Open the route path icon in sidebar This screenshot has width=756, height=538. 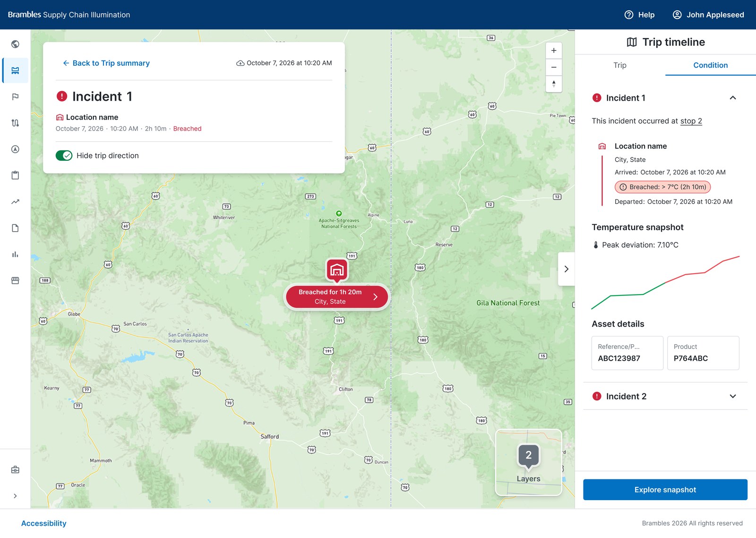pyautogui.click(x=15, y=123)
